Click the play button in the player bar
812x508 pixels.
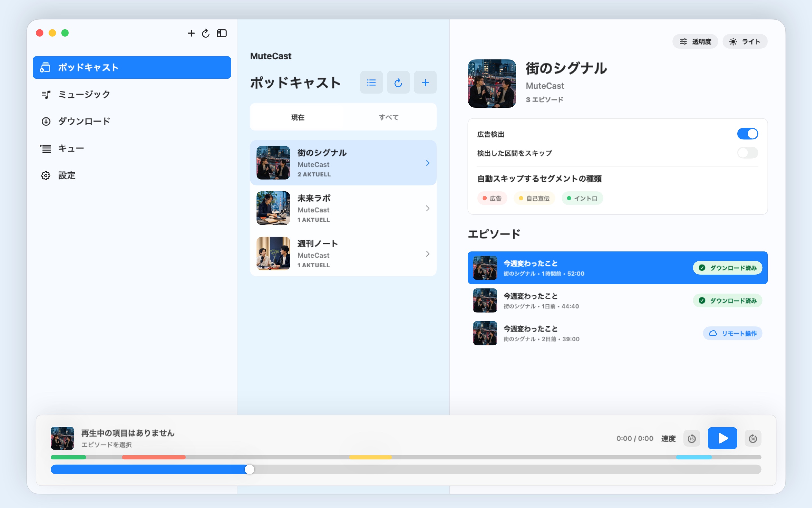tap(722, 438)
